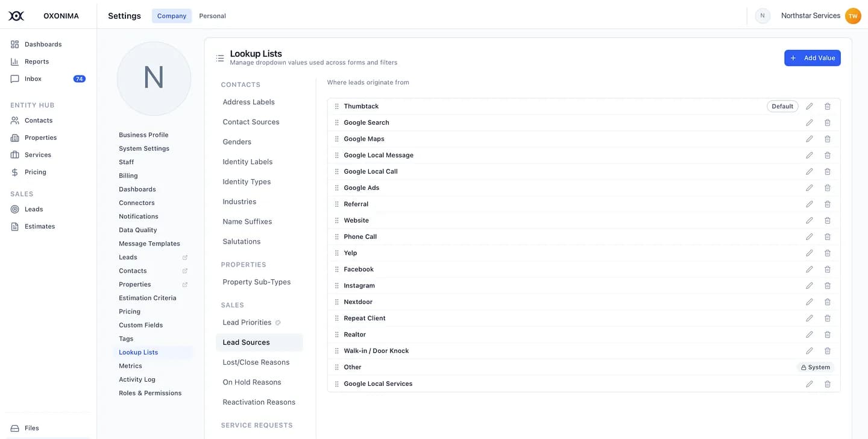This screenshot has width=868, height=439.
Task: Click the Dashboards sidebar icon
Action: (x=15, y=44)
